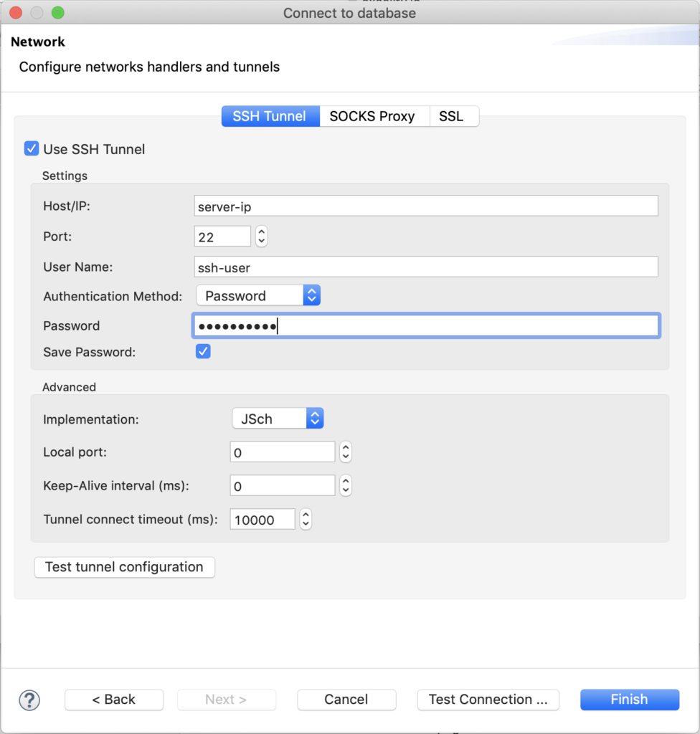Open the SSL configuration tab

click(454, 115)
